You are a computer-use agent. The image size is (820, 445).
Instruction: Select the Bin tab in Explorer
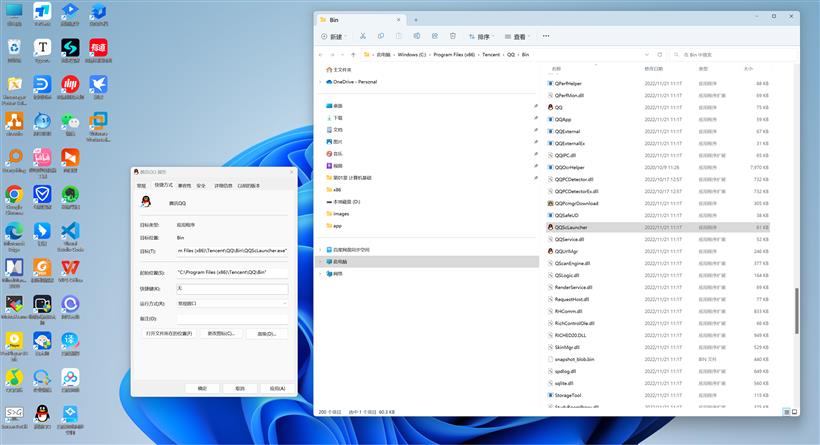pyautogui.click(x=361, y=20)
